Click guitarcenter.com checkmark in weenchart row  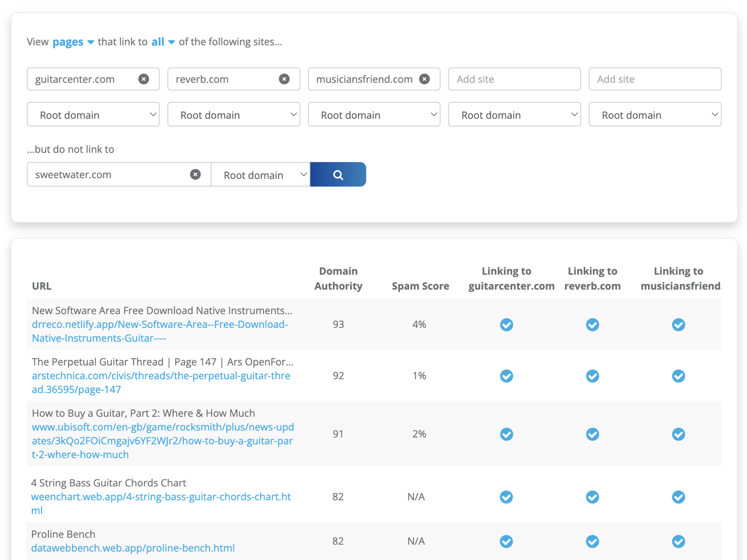point(507,497)
